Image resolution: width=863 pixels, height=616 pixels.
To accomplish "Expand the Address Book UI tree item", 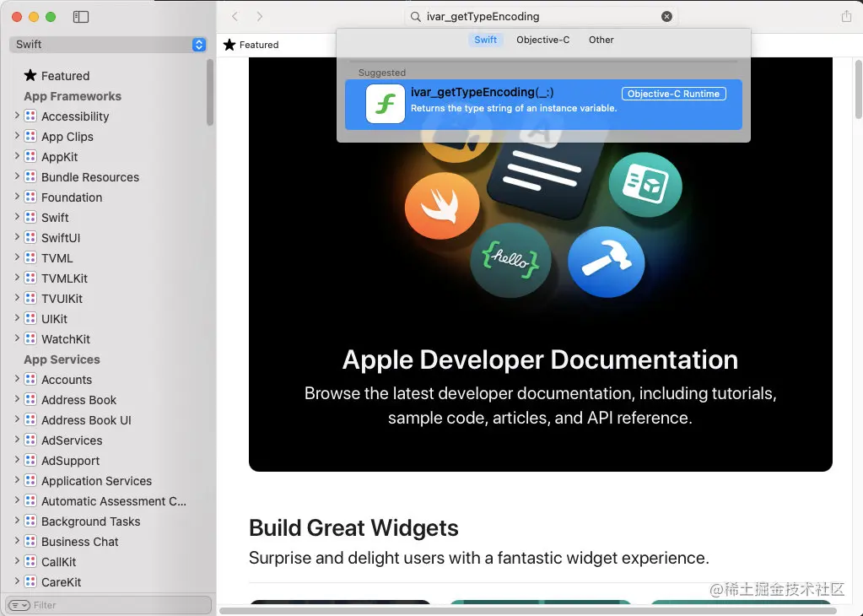I will coord(17,419).
